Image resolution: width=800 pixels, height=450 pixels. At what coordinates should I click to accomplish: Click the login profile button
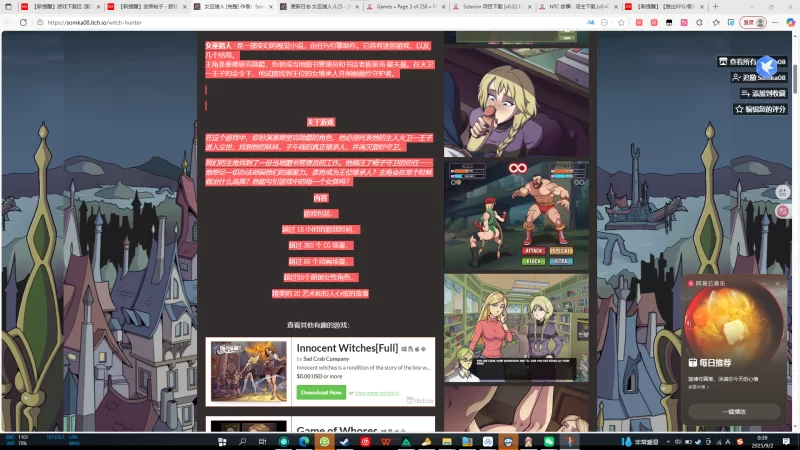click(753, 22)
